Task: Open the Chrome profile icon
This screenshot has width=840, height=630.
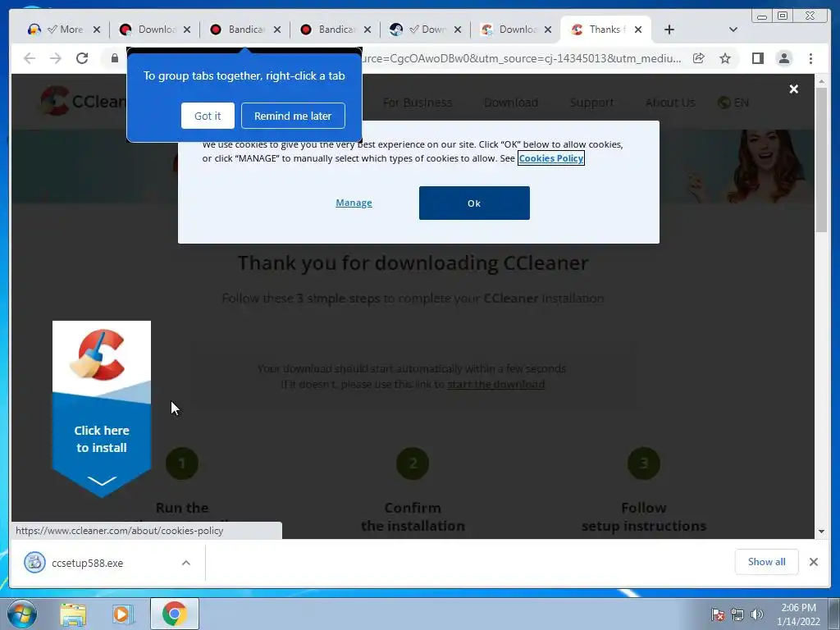Action: point(784,58)
